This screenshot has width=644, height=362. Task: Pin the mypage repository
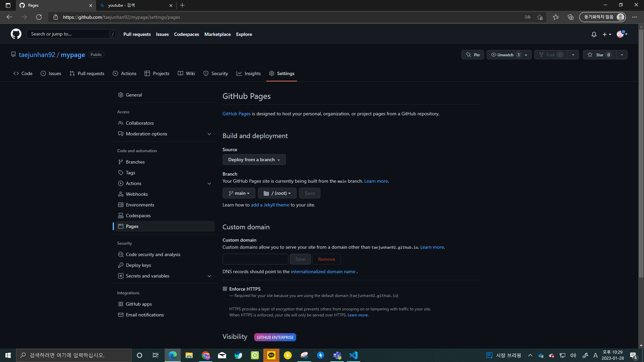[473, 55]
